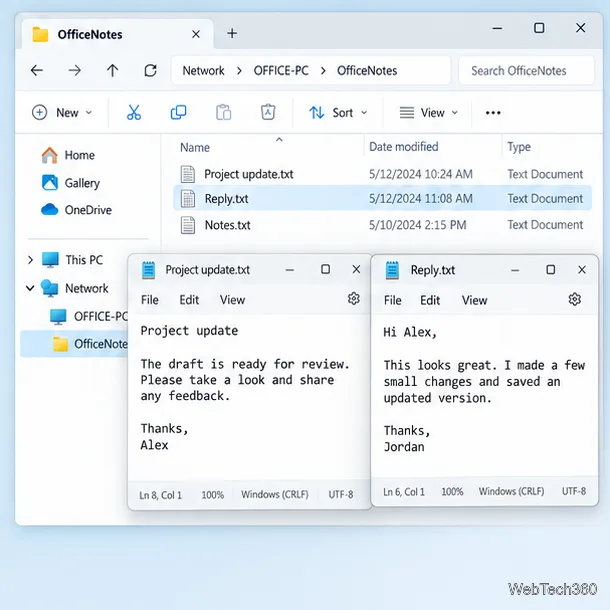Screen dimensions: 610x610
Task: Select the Notes.txt file name
Action: point(228,225)
